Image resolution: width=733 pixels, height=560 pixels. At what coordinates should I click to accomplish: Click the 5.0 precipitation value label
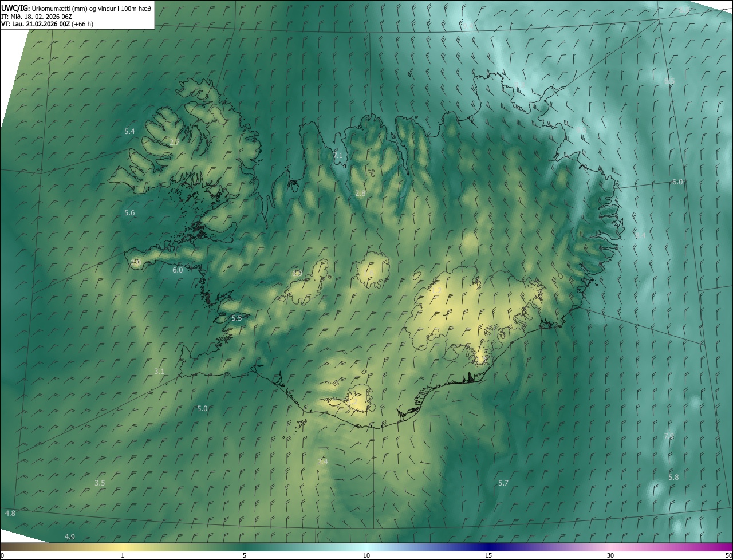pyautogui.click(x=202, y=409)
